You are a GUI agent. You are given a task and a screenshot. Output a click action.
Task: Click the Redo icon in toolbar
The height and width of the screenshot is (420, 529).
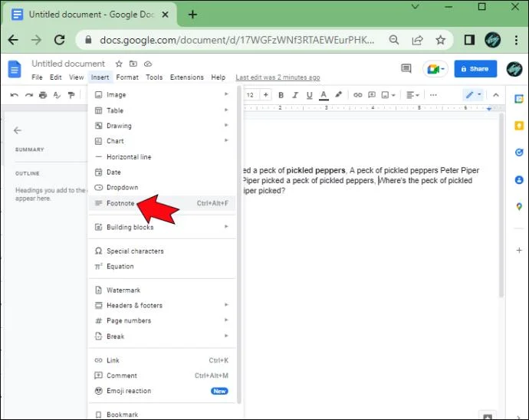coord(28,95)
